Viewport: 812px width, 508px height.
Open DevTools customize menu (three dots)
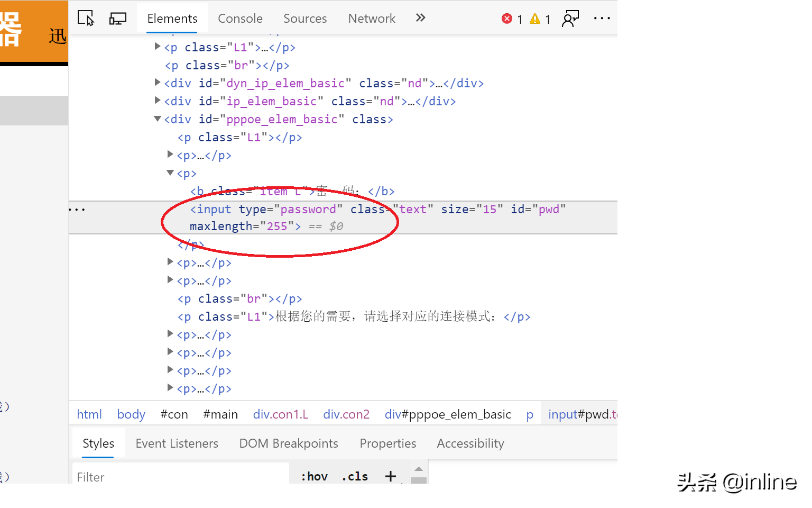pyautogui.click(x=602, y=18)
